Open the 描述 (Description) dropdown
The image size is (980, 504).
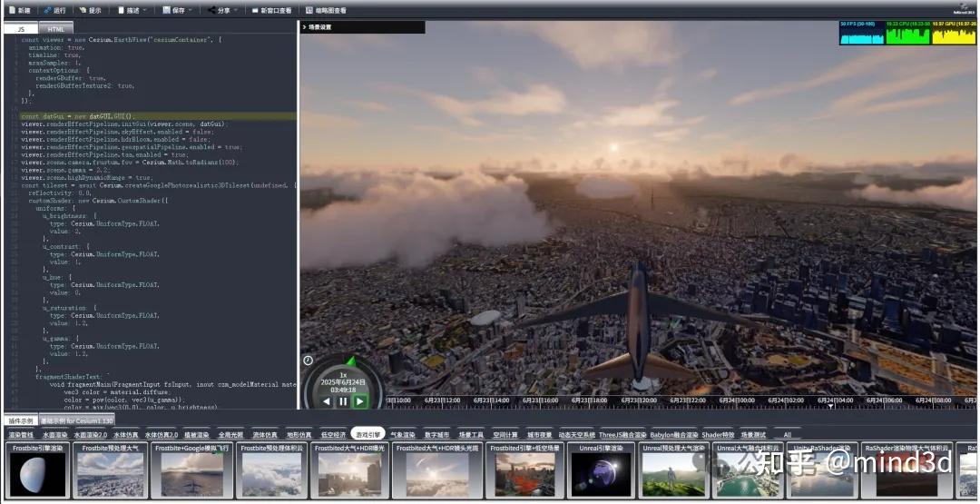pos(132,10)
